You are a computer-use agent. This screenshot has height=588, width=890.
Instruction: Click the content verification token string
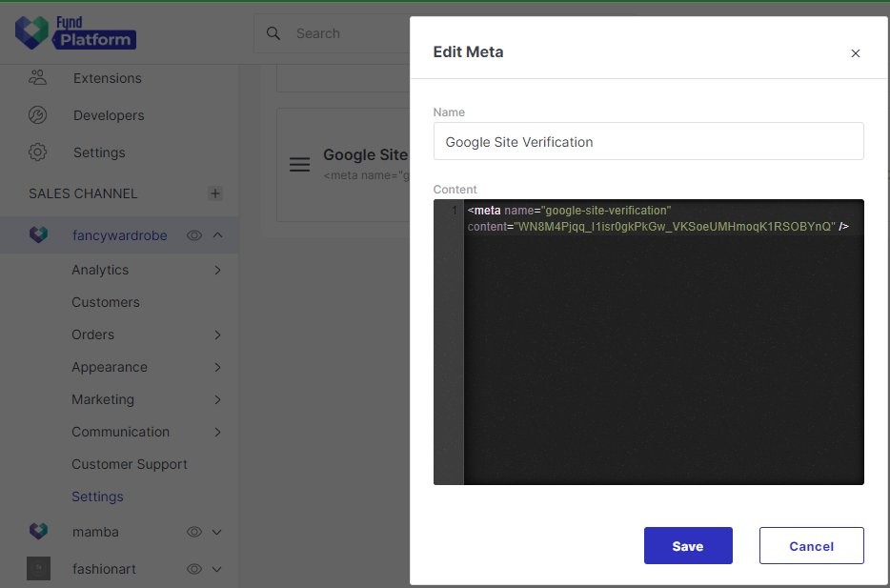click(x=675, y=227)
